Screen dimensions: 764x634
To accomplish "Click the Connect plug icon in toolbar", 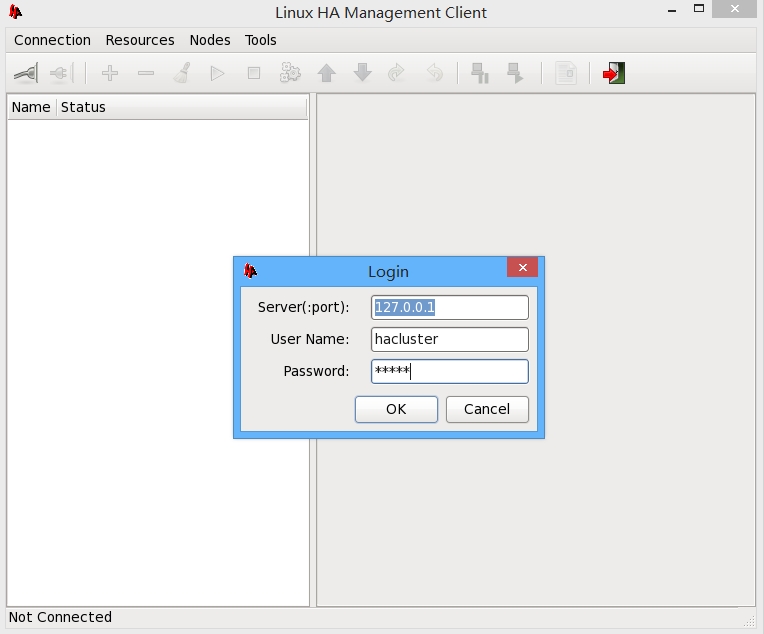I will [x=25, y=73].
